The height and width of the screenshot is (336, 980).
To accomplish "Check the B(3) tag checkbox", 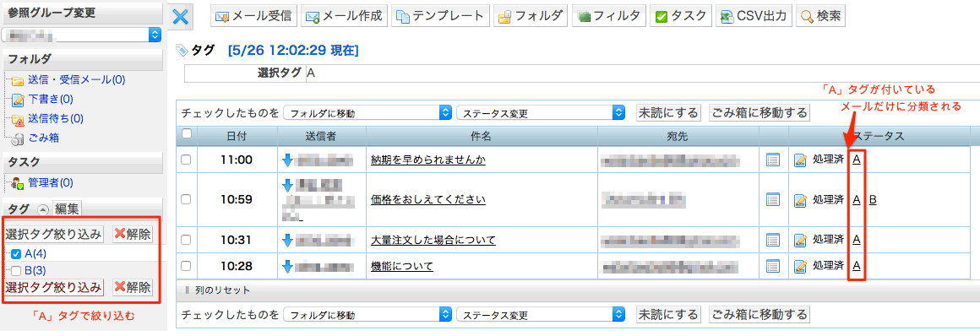I will [17, 271].
